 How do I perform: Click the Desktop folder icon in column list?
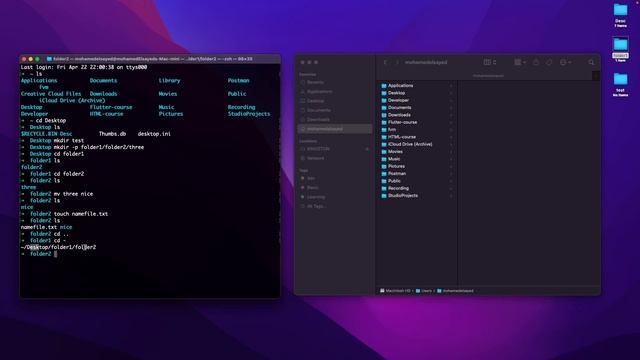click(x=384, y=93)
